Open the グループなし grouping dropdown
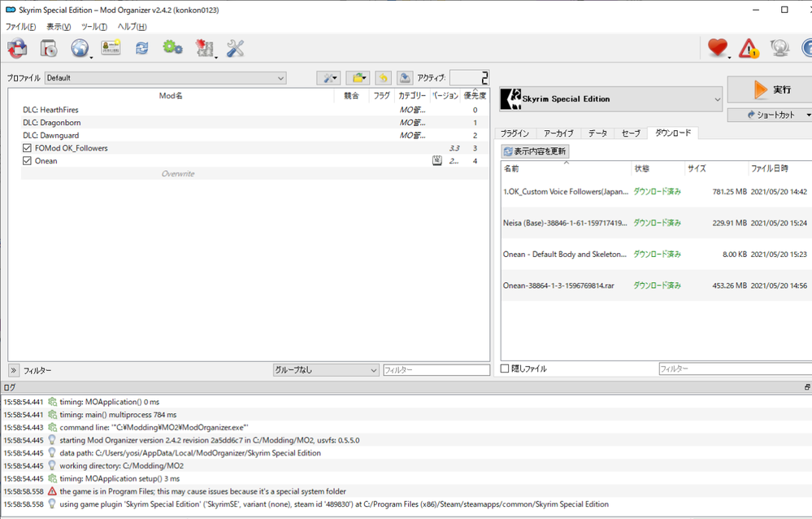The width and height of the screenshot is (812, 519). (x=325, y=370)
